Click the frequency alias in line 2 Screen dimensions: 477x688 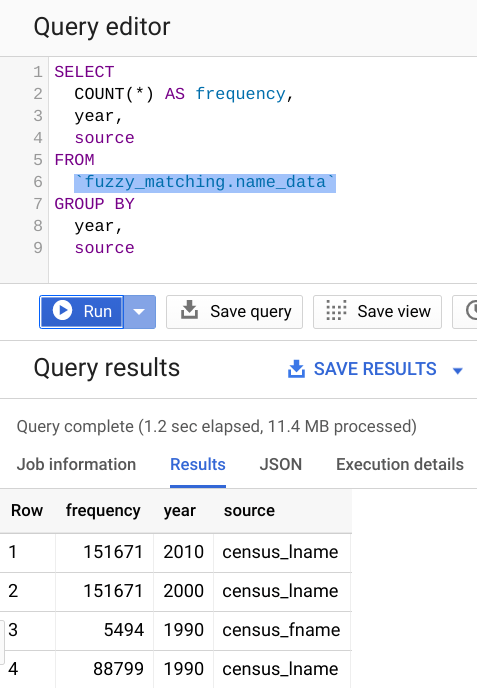[x=240, y=94]
